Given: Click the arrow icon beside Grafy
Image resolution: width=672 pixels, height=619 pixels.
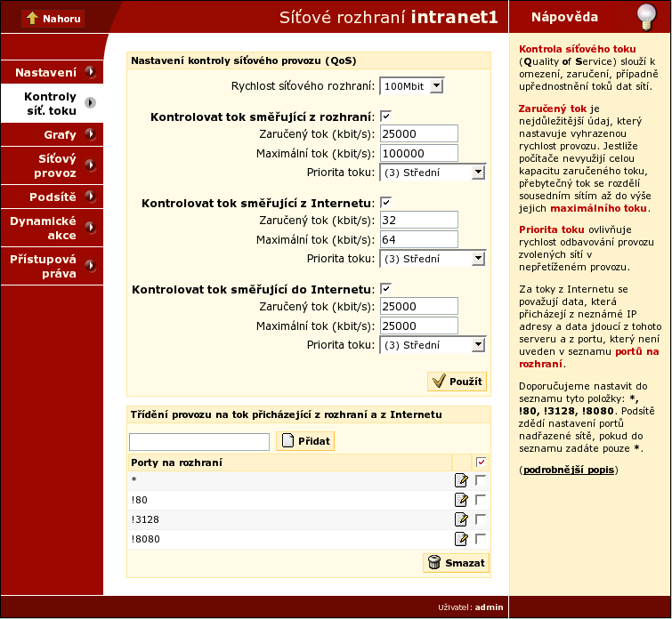Looking at the screenshot, I should tap(90, 134).
